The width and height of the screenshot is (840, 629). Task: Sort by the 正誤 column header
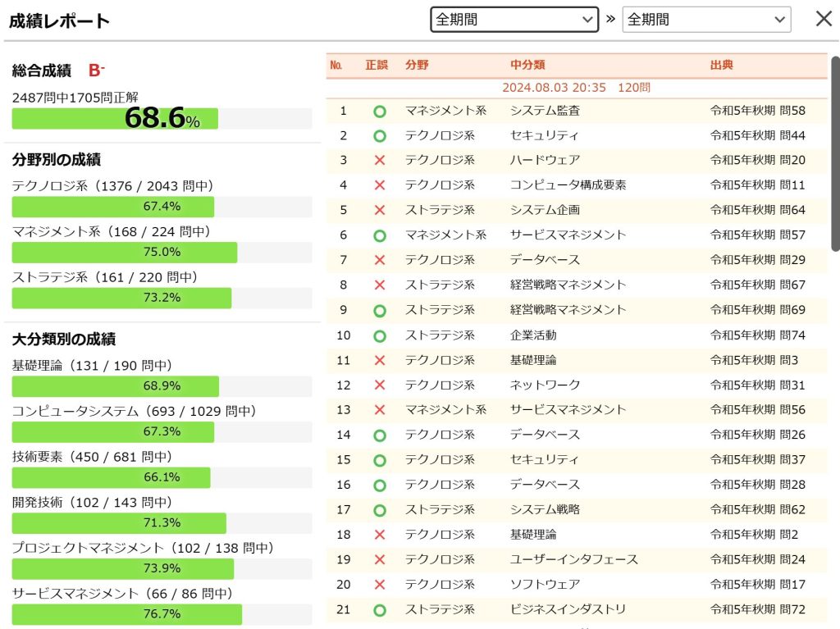[377, 65]
